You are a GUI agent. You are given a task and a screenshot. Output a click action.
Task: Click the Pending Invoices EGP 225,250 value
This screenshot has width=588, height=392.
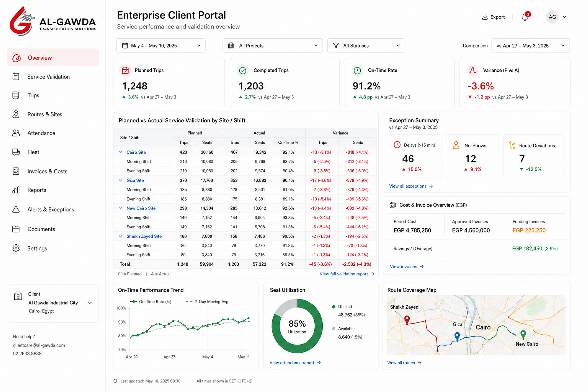coord(529,230)
